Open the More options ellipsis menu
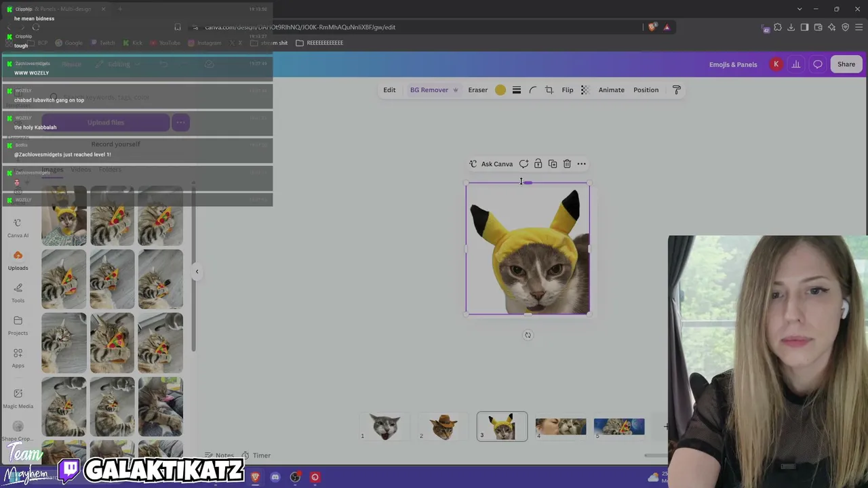Screen dimensions: 868x488 coord(581,164)
